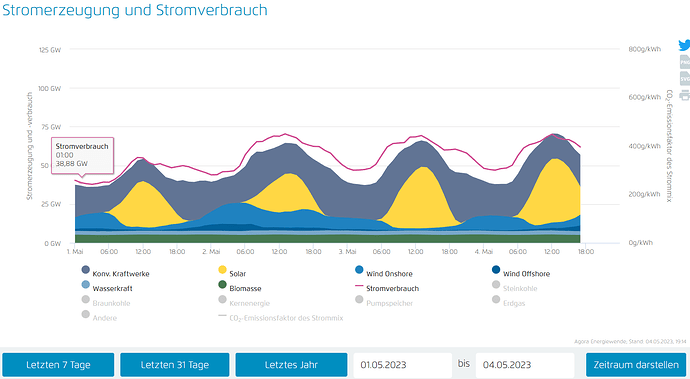The height and width of the screenshot is (379, 690).
Task: Enable the Kernenergie series
Action: click(x=244, y=303)
